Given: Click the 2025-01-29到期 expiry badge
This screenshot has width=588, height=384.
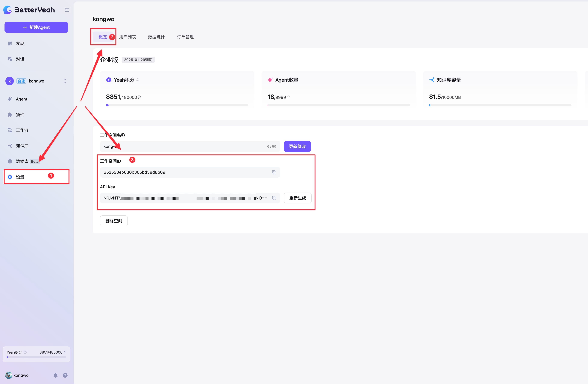Looking at the screenshot, I should pos(138,60).
